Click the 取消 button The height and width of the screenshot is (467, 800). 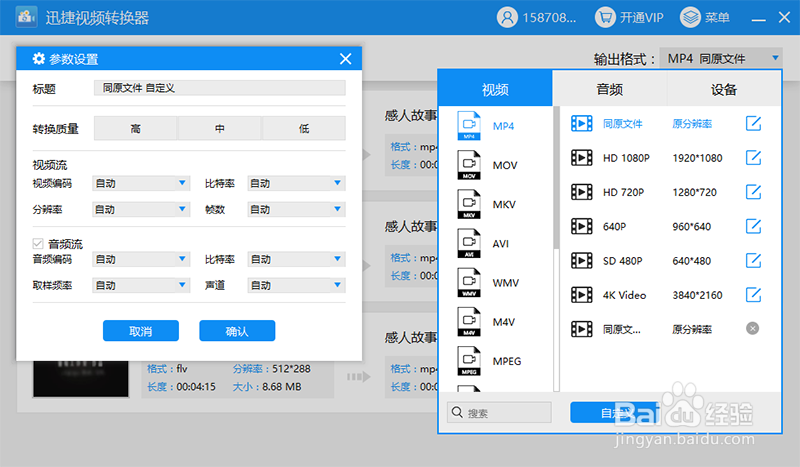141,331
